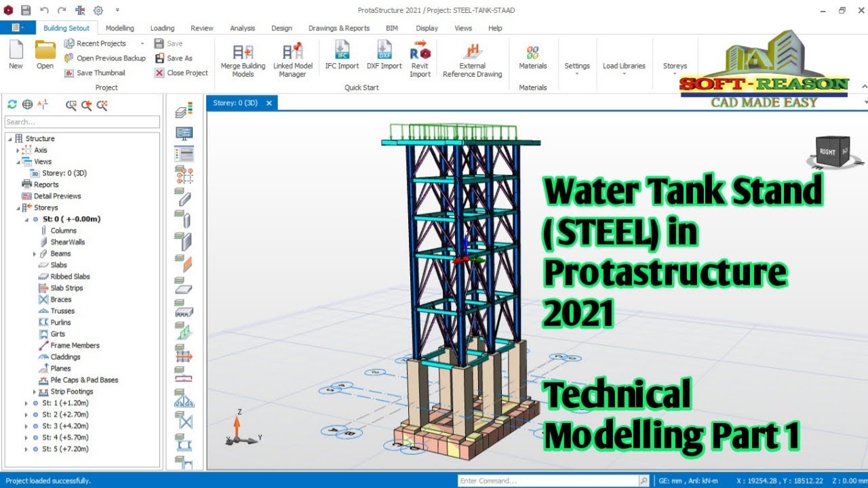Expand the Axis tree node
Screen dimensions: 868x488
[x=18, y=150]
